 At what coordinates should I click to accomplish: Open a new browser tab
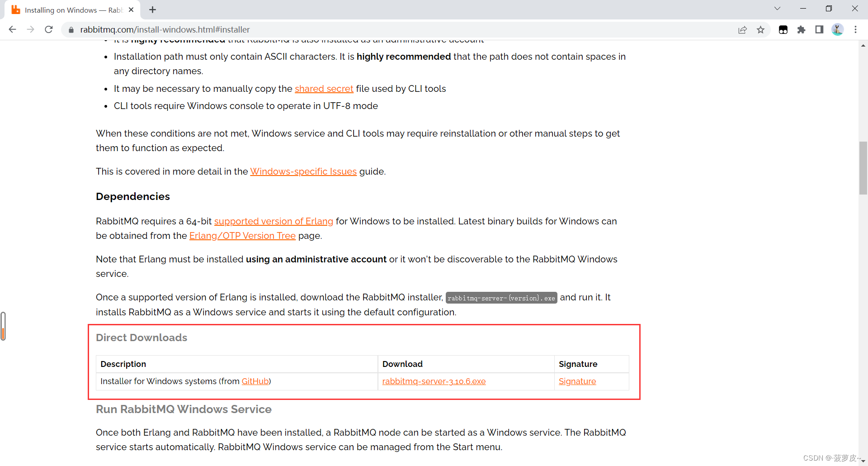[153, 10]
